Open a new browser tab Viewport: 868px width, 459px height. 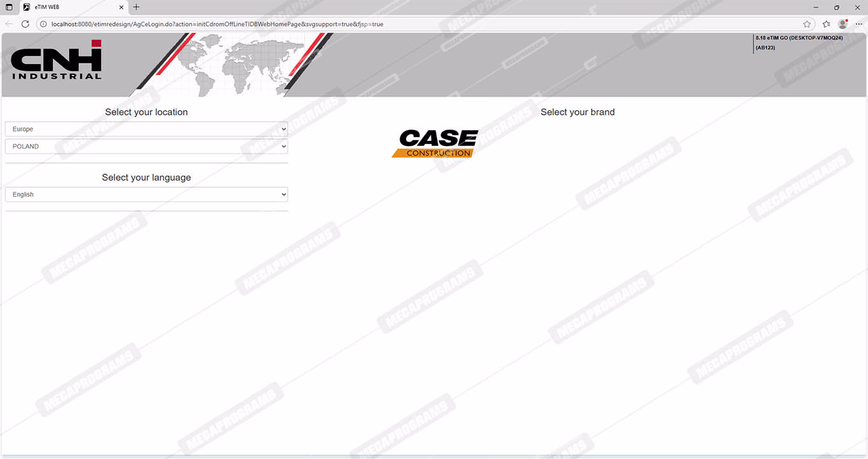point(136,7)
